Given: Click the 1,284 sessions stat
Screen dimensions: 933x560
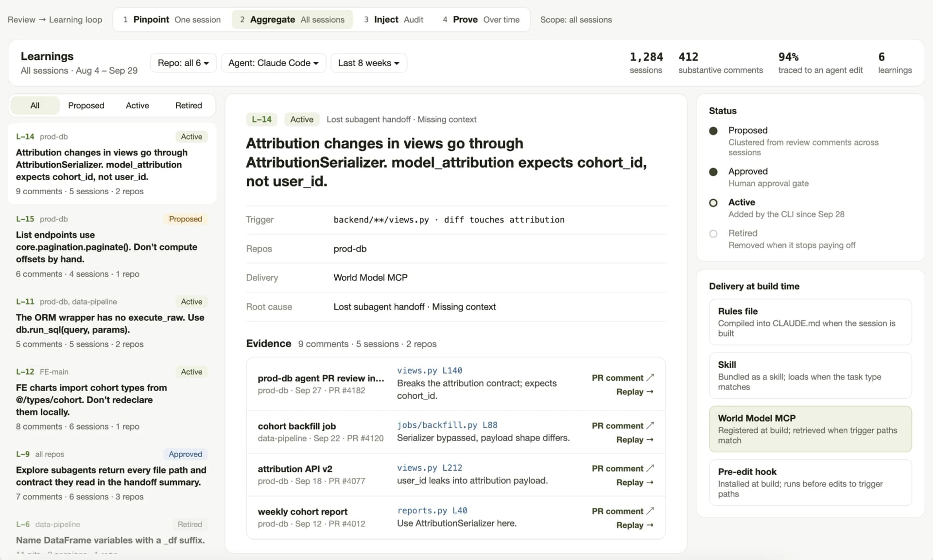Looking at the screenshot, I should [x=646, y=63].
